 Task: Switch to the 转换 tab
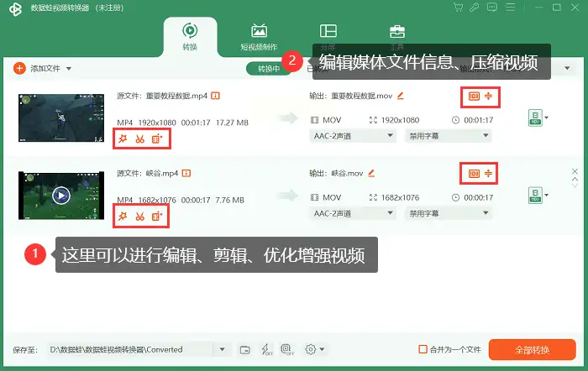tap(190, 37)
